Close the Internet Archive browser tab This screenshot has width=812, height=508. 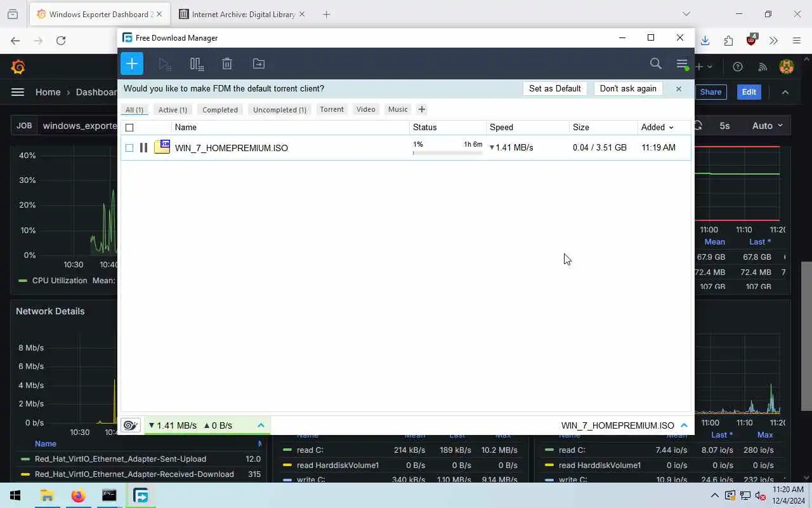(302, 14)
